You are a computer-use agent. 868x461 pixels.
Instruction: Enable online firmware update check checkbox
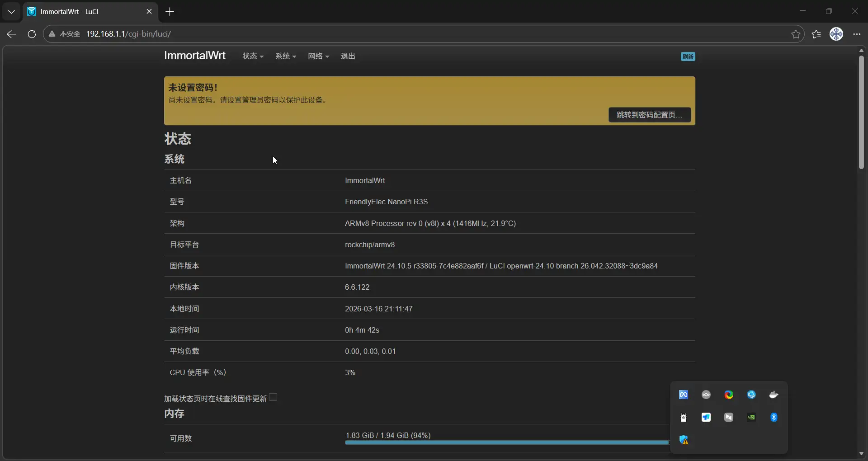click(x=273, y=397)
